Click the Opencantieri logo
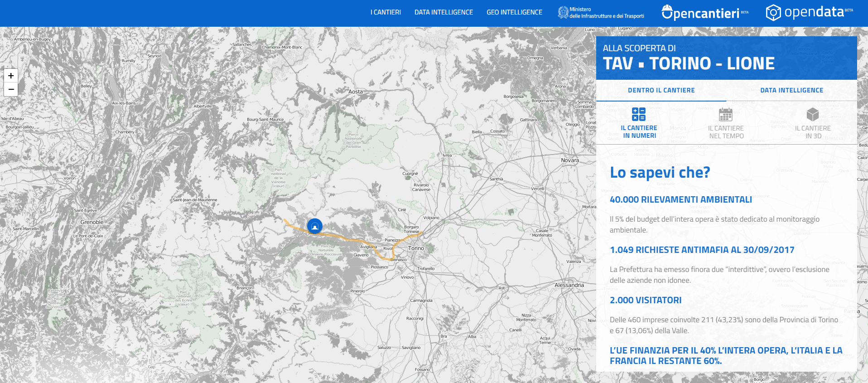The image size is (868, 383). click(704, 13)
